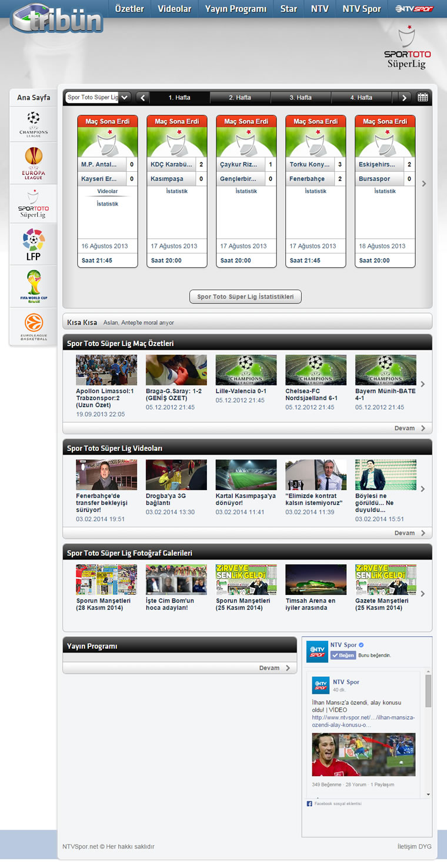Click the NTV Spor logo in top bar
This screenshot has width=447, height=868.
[414, 9]
